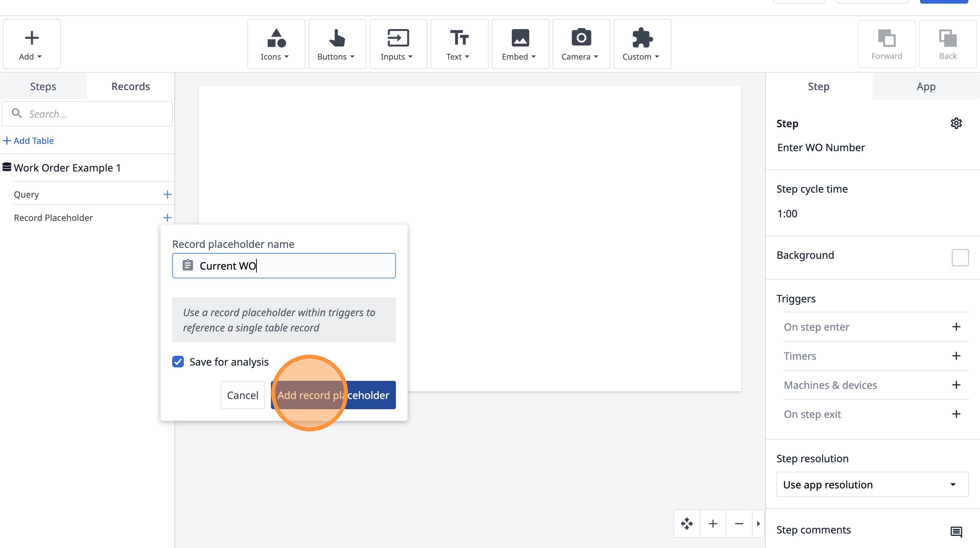The image size is (980, 548).
Task: Open the Inputs widget dropdown
Action: click(x=397, y=44)
